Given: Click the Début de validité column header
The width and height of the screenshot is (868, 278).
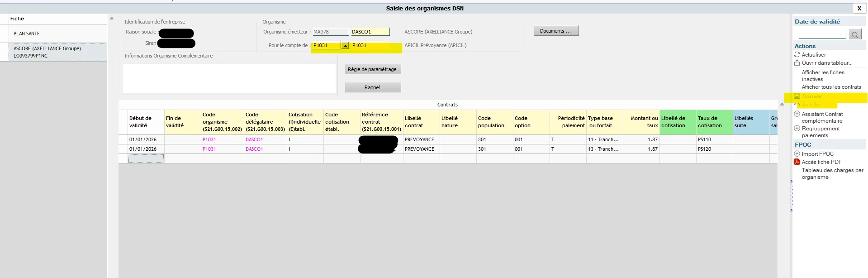Looking at the screenshot, I should click(146, 122).
